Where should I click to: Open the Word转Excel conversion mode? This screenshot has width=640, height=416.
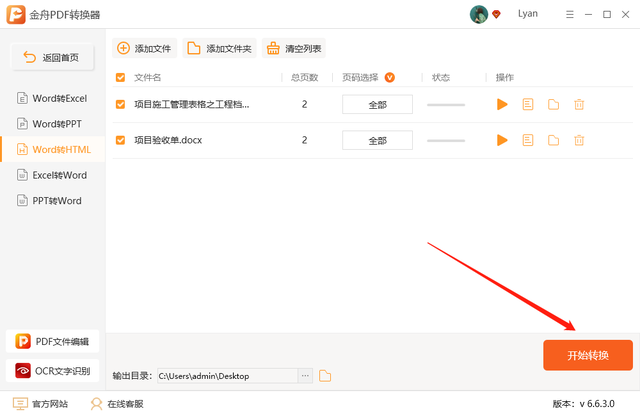[52, 98]
